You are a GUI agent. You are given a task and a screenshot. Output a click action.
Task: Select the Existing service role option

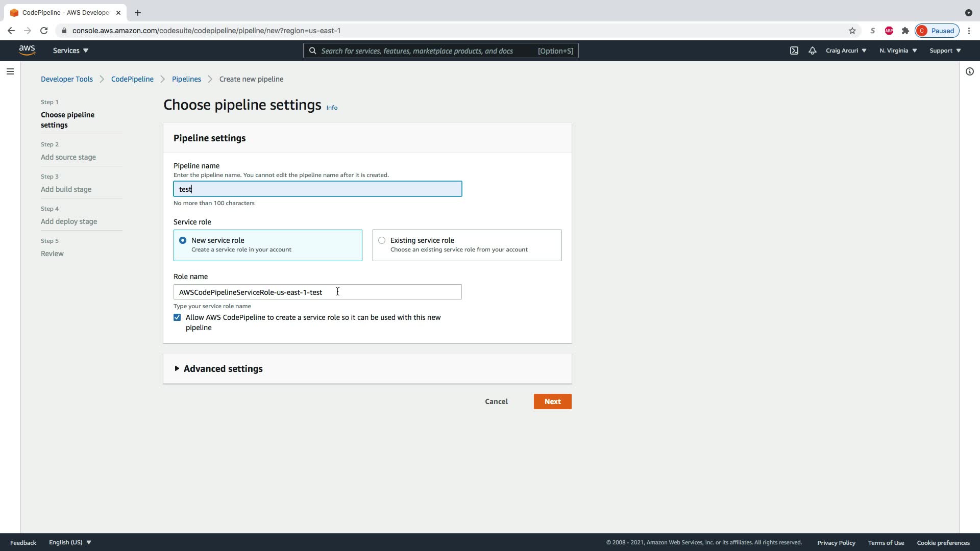tap(382, 240)
